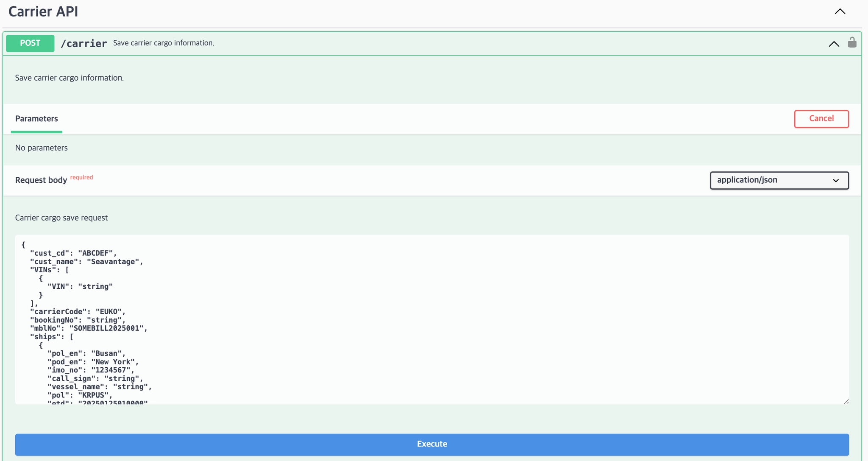
Task: Click the /carrier endpoint path
Action: pos(84,43)
